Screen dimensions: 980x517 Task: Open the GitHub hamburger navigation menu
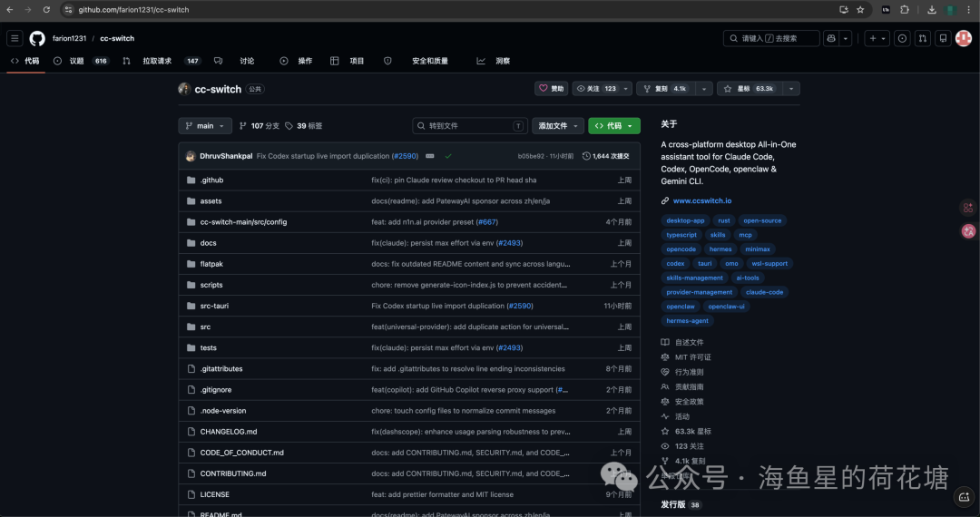click(15, 38)
